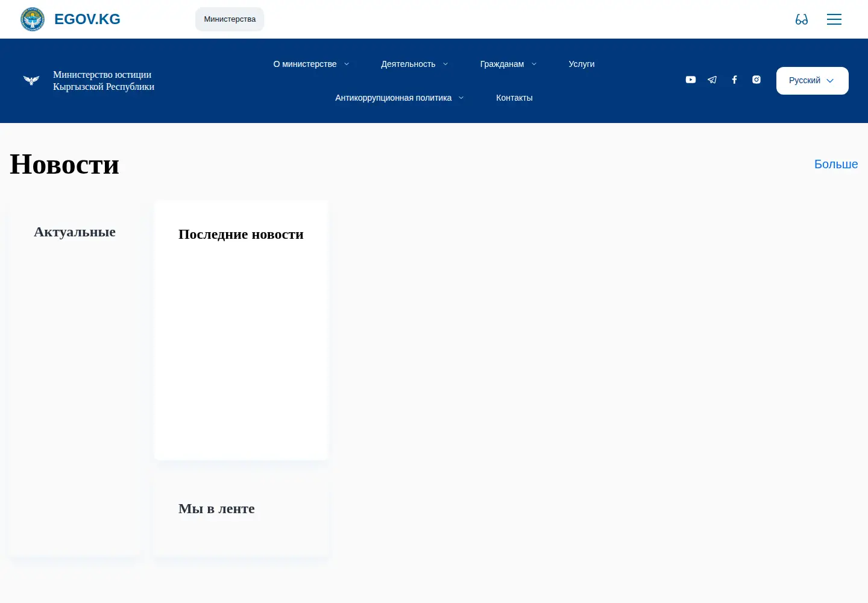Click the Больше link
The image size is (868, 603).
pyautogui.click(x=836, y=164)
